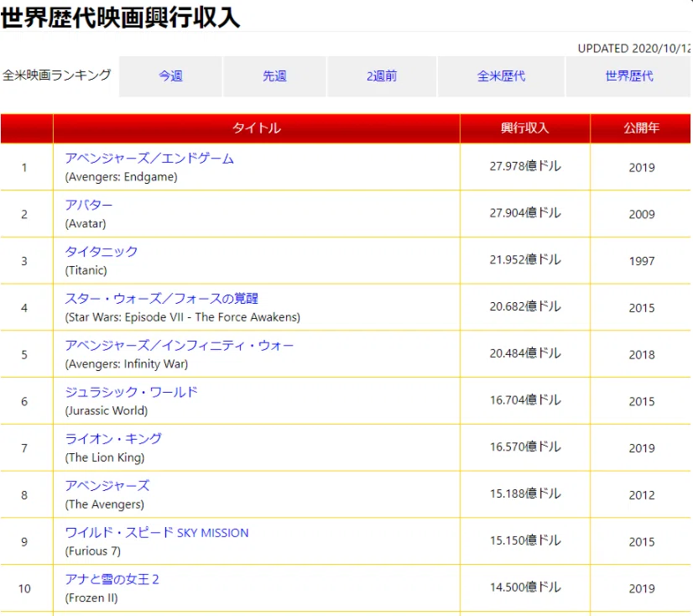Click the (Jurassic World) English title
The width and height of the screenshot is (693, 616).
click(x=107, y=411)
